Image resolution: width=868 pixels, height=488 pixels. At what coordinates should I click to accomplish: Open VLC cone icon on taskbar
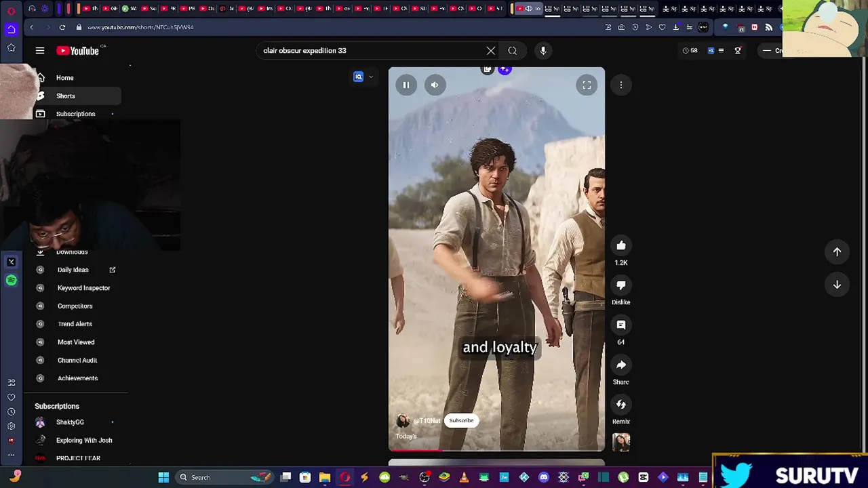(464, 477)
